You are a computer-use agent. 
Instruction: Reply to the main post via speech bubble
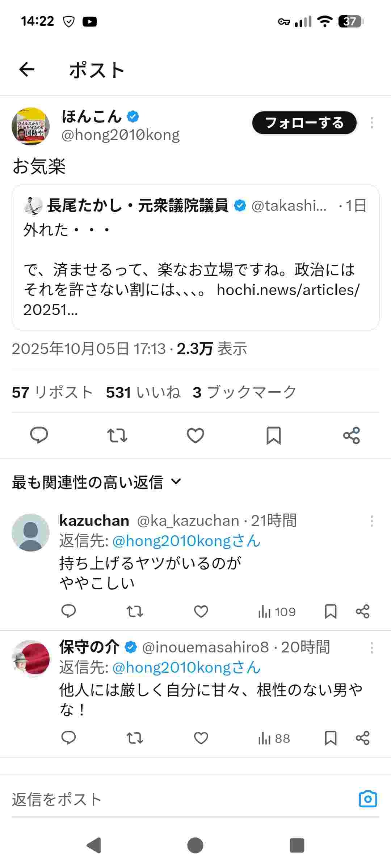(39, 435)
